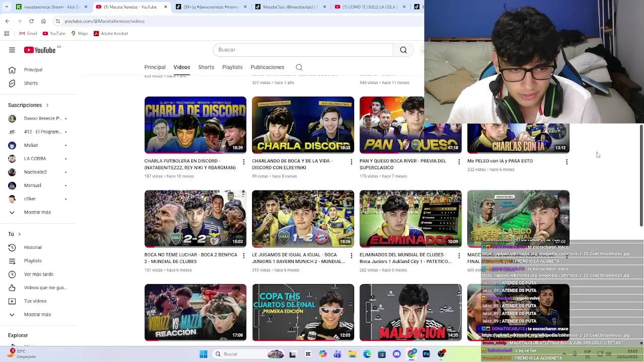Open ELIMINADOS 10:09 video thumbnail
The height and width of the screenshot is (362, 644).
411,219
